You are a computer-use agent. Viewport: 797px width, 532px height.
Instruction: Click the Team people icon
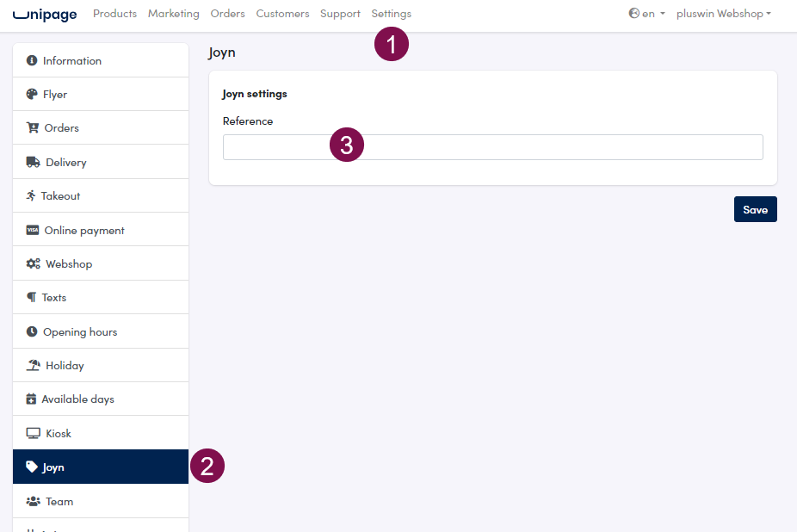click(33, 502)
